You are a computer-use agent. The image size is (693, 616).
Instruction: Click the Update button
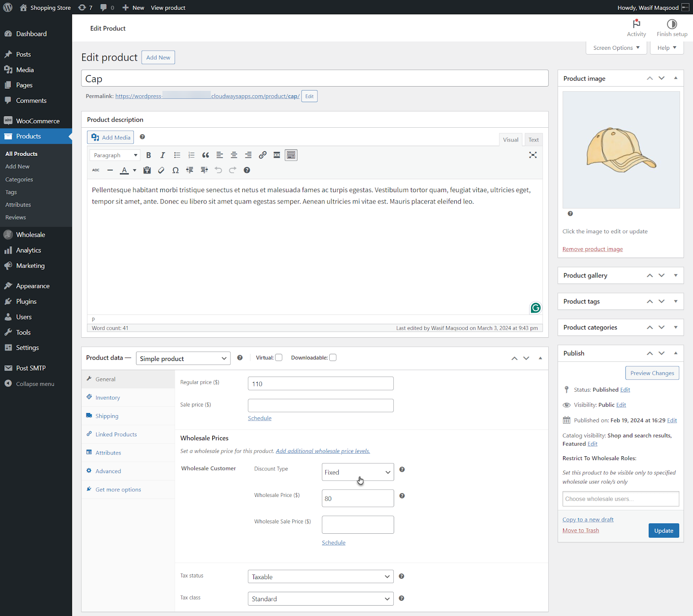[x=664, y=530]
